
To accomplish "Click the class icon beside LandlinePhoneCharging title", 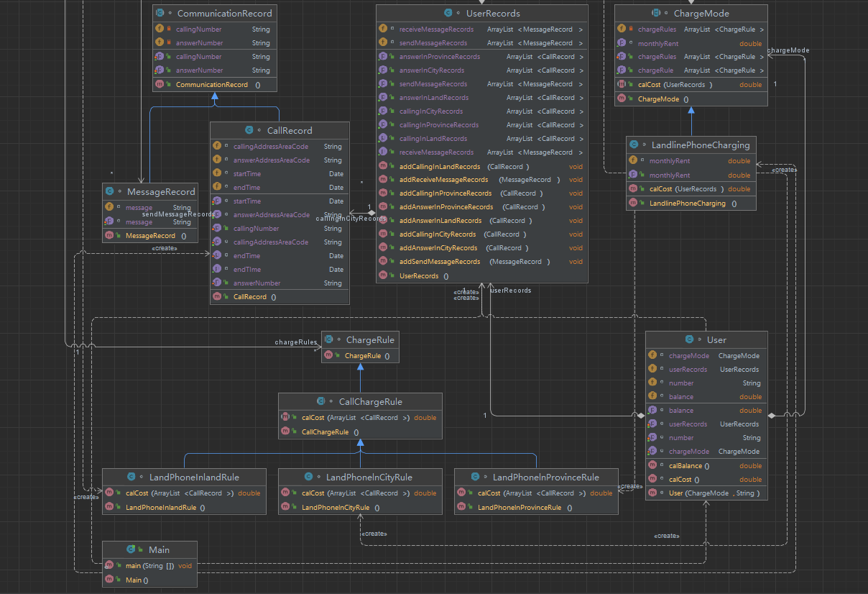I will click(634, 145).
